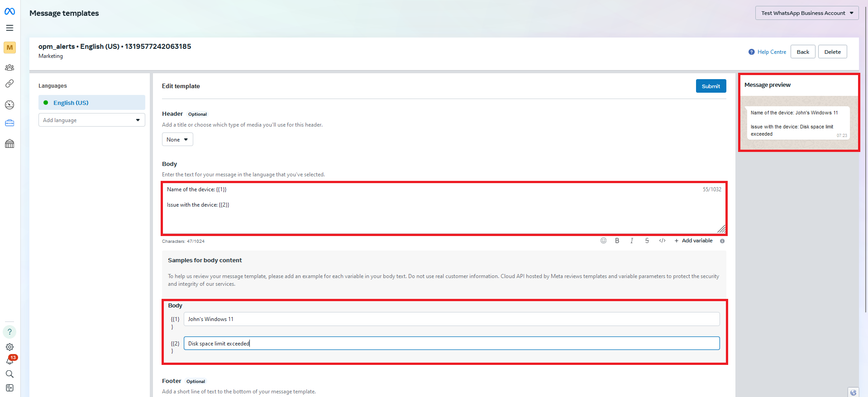Insert an emoji using the smiley icon
Viewport: 868px width, 397px height.
click(603, 241)
